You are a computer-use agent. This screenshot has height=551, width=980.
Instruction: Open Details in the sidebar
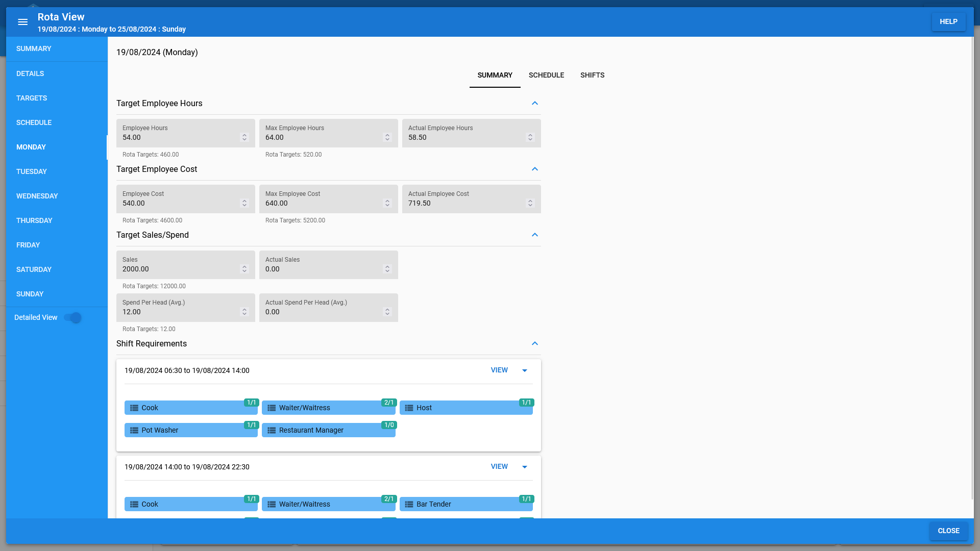coord(57,73)
